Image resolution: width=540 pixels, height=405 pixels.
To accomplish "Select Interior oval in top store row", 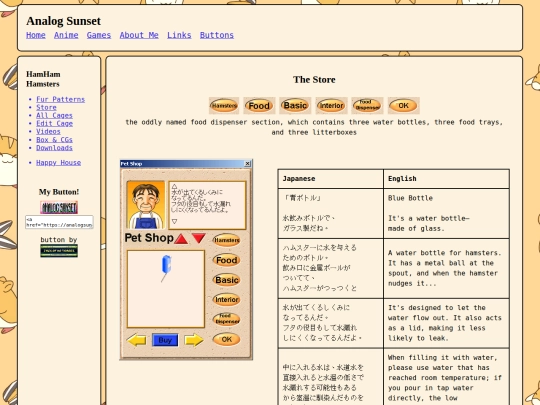I will click(331, 105).
